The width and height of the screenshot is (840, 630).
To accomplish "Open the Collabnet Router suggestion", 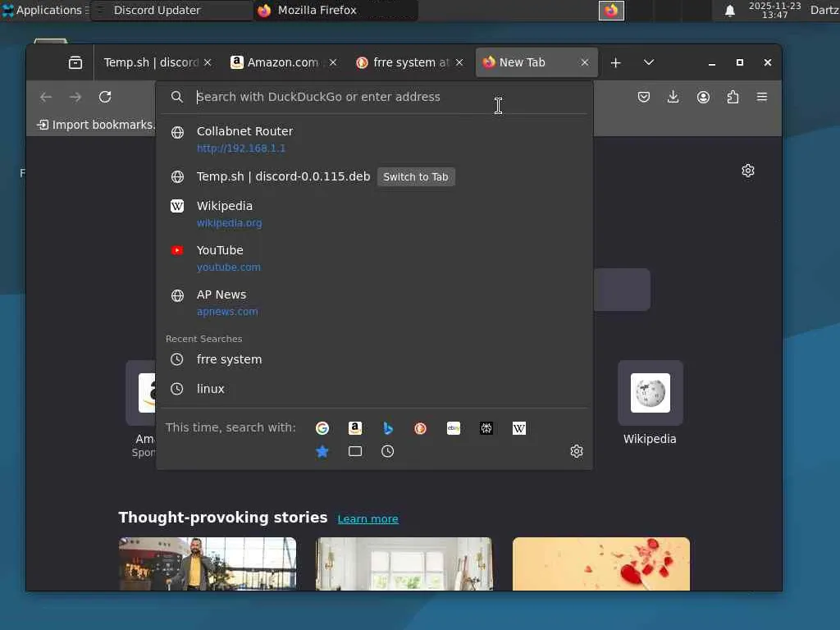I will pos(374,139).
